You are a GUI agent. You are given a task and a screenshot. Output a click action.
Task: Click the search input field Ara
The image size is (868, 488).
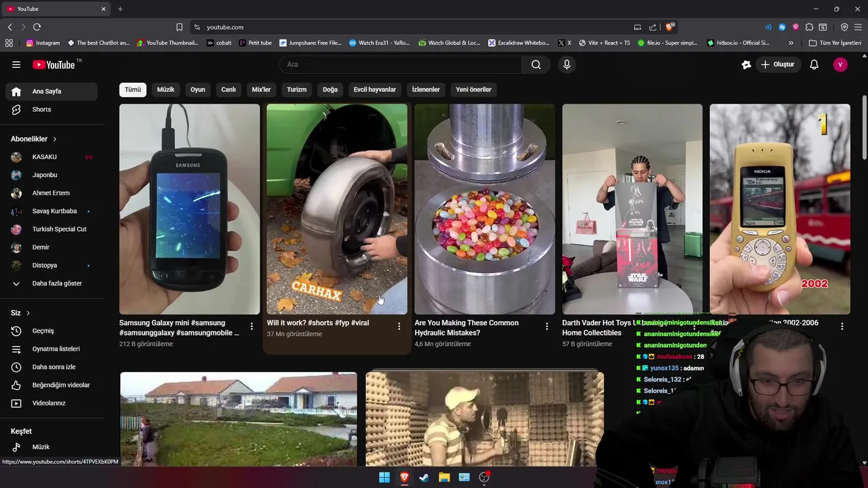401,64
